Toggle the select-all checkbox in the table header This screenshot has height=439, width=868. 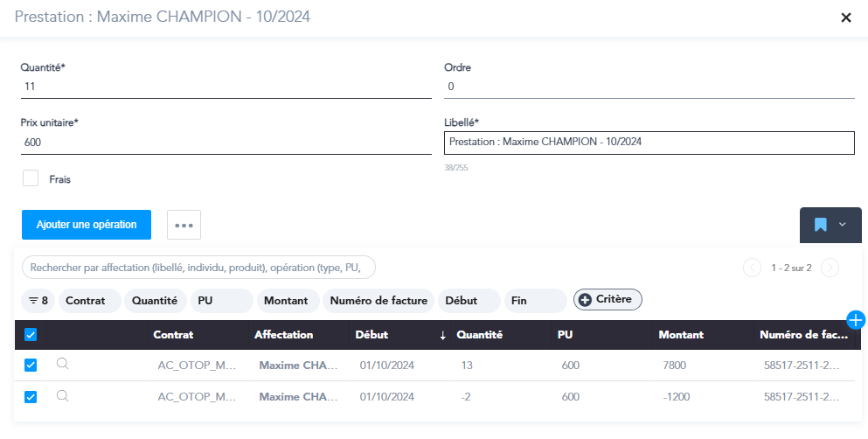(x=31, y=335)
